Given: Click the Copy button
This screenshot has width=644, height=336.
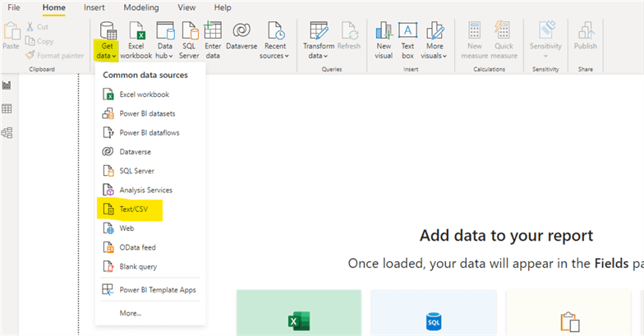Looking at the screenshot, I should (39, 41).
